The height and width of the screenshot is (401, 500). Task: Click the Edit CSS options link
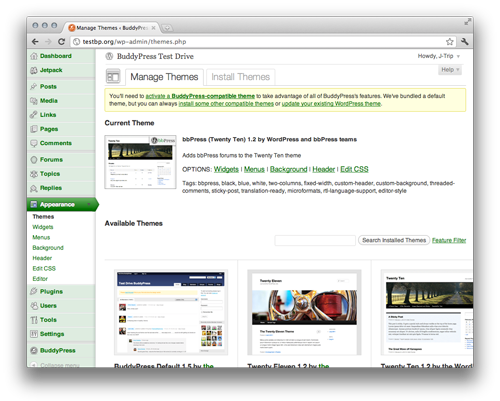click(x=354, y=169)
